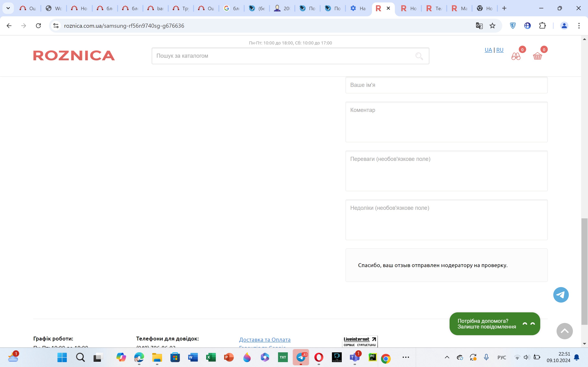Switch site language to RU
The image size is (588, 367).
tap(500, 50)
